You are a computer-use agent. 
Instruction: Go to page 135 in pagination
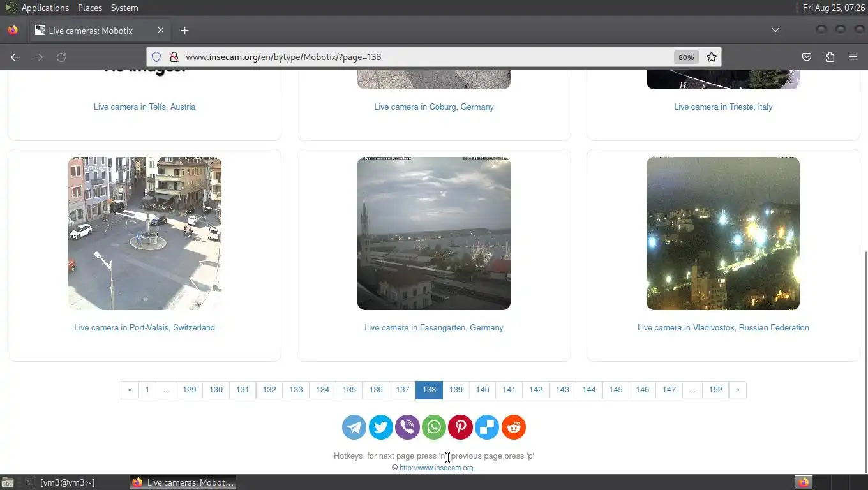click(349, 390)
